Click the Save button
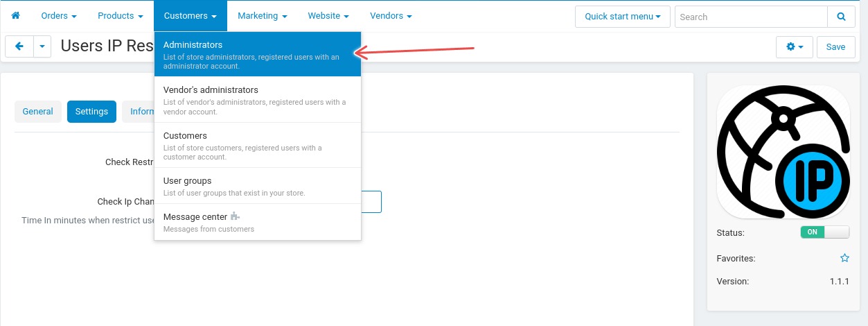 coord(835,47)
